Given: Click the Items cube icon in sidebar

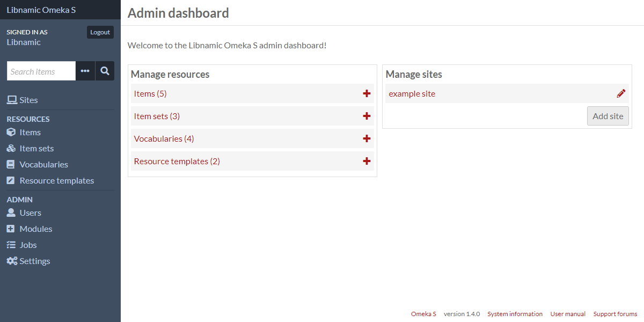Looking at the screenshot, I should coord(11,132).
